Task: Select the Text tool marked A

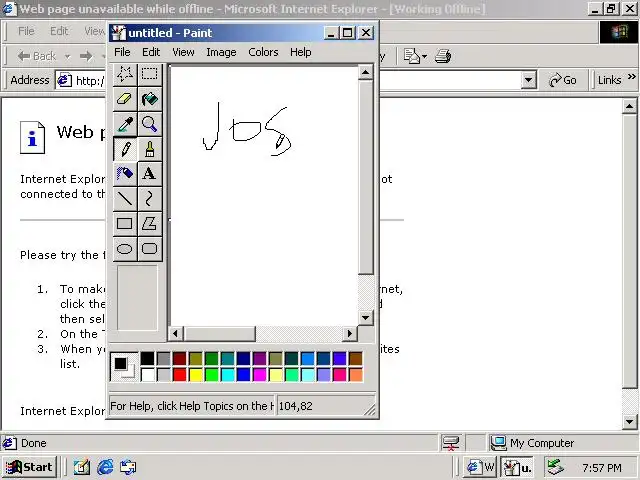Action: coord(149,174)
